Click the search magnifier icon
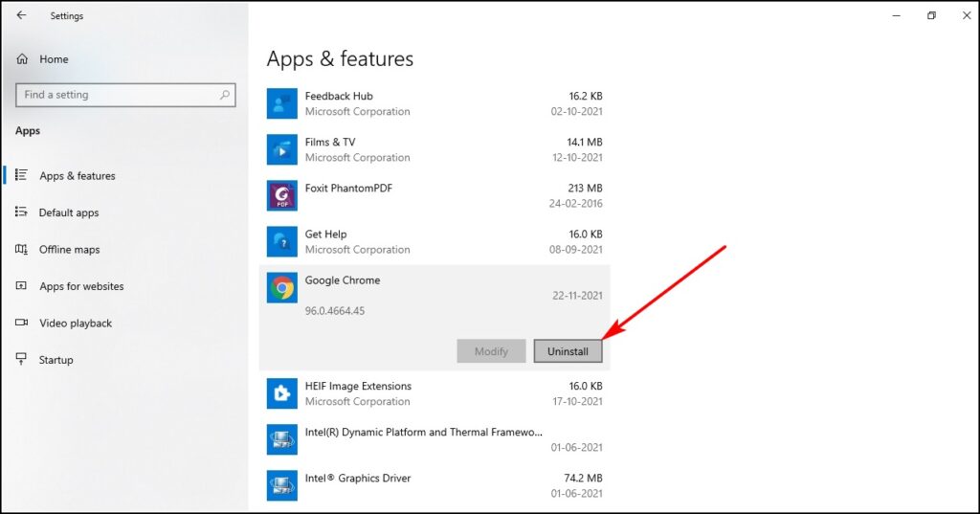The image size is (980, 514). pos(225,95)
